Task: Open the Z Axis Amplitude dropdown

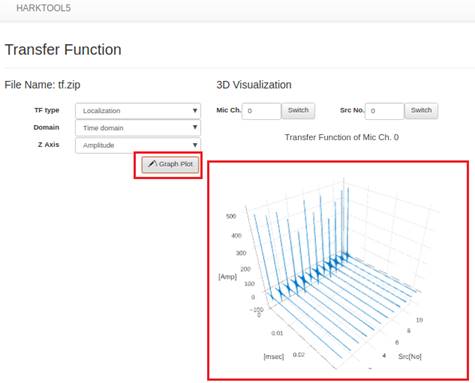Action: [138, 145]
